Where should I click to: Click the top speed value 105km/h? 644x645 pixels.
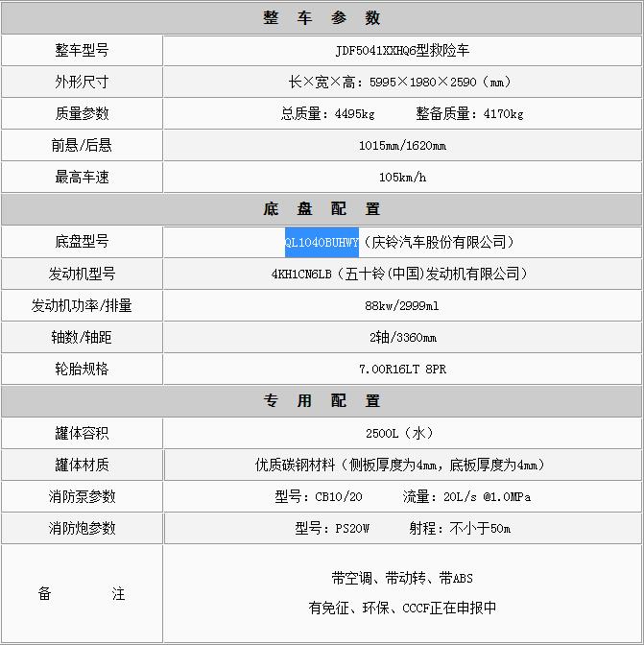[402, 178]
